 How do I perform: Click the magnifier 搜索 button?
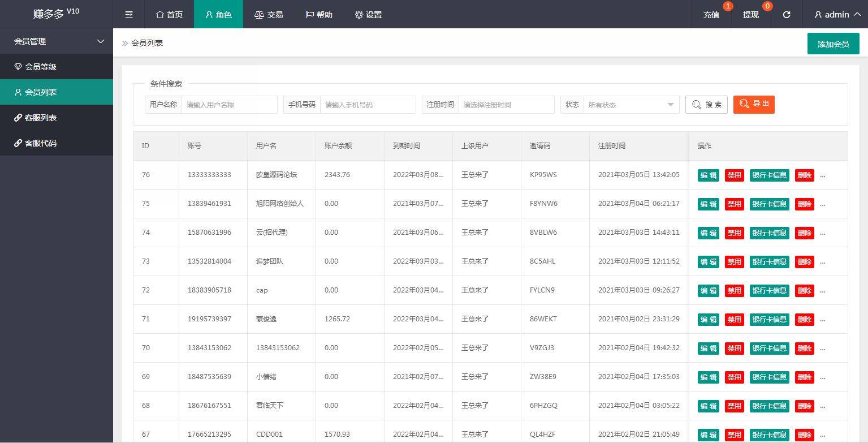pos(706,104)
